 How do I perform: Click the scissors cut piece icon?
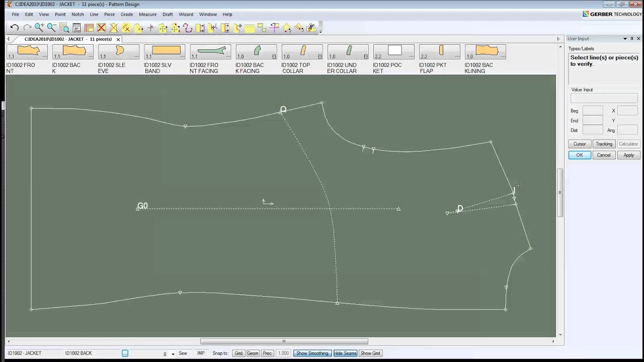[x=311, y=28]
